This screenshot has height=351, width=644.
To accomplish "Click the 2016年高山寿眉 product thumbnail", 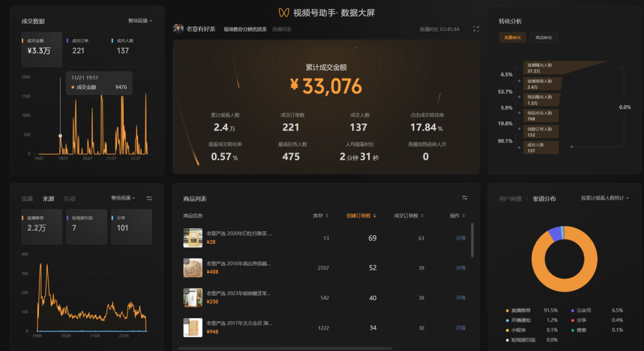I will (x=193, y=268).
